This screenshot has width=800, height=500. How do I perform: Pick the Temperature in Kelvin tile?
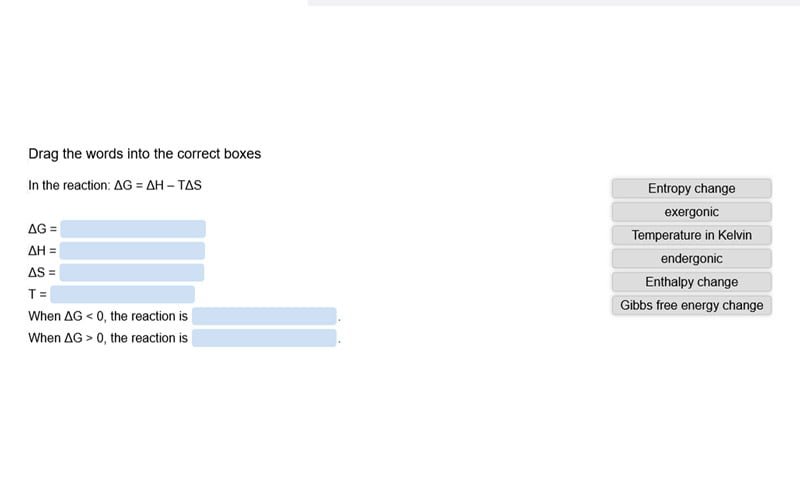[691, 235]
